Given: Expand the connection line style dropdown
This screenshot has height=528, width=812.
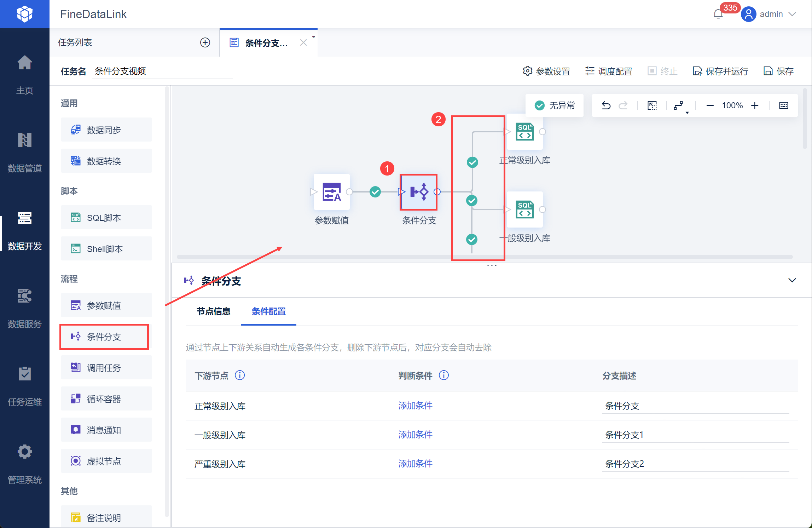Looking at the screenshot, I should coord(680,106).
